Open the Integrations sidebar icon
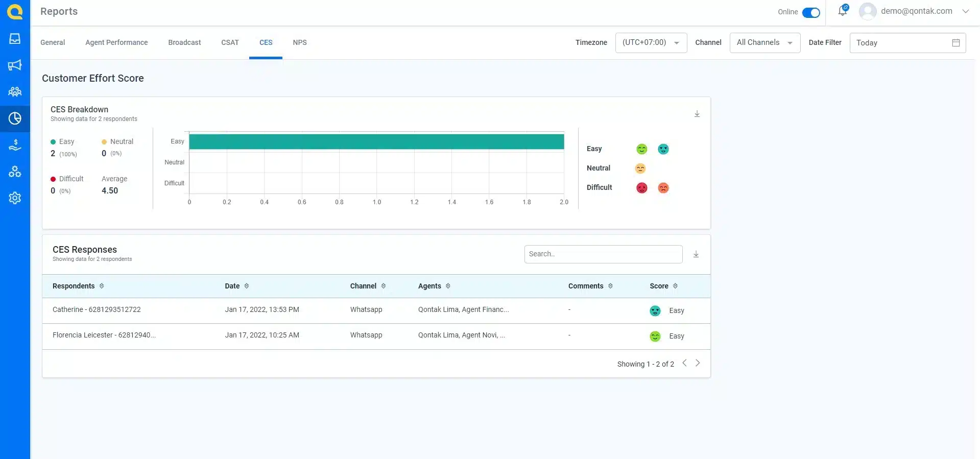The image size is (980, 459). (15, 172)
